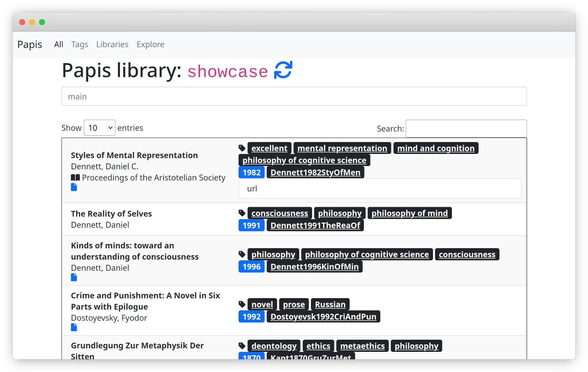Open reference Dennett1991TheReaOf
This screenshot has height=372, width=588.
pyautogui.click(x=315, y=225)
